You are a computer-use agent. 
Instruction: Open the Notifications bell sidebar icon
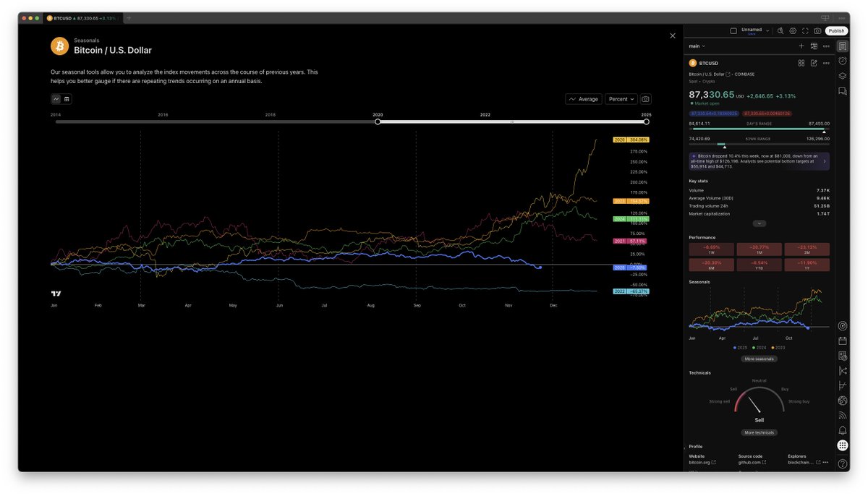[x=843, y=430]
